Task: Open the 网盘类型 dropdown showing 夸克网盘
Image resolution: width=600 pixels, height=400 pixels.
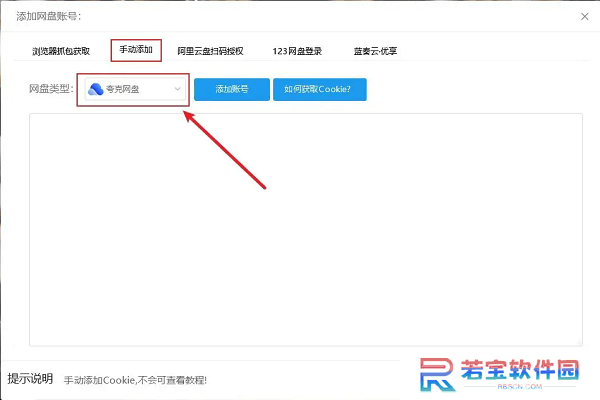Action: point(135,89)
